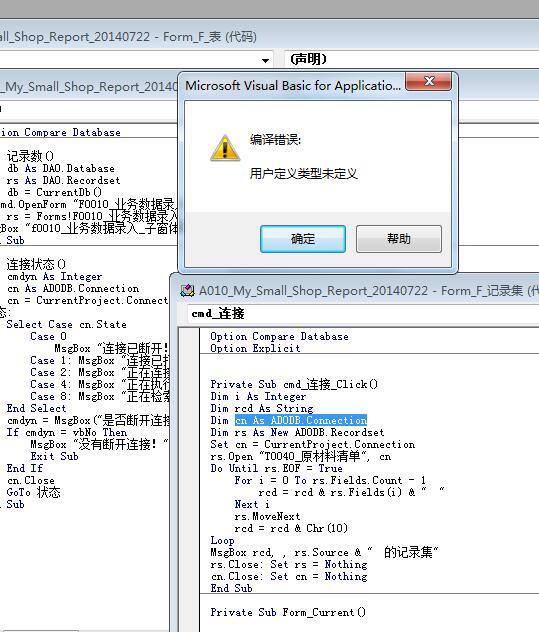Click the rs.MoveNext line

(267, 516)
